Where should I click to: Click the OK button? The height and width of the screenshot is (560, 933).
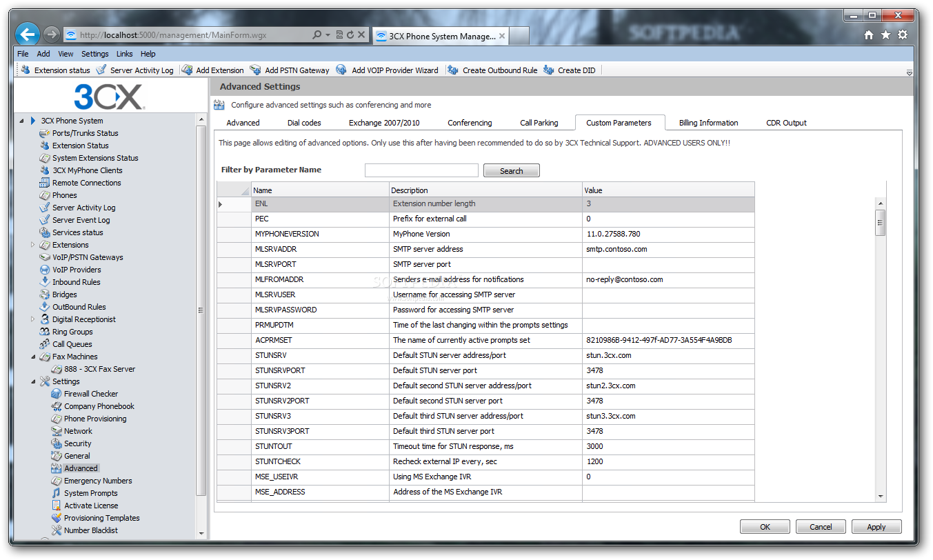[765, 526]
